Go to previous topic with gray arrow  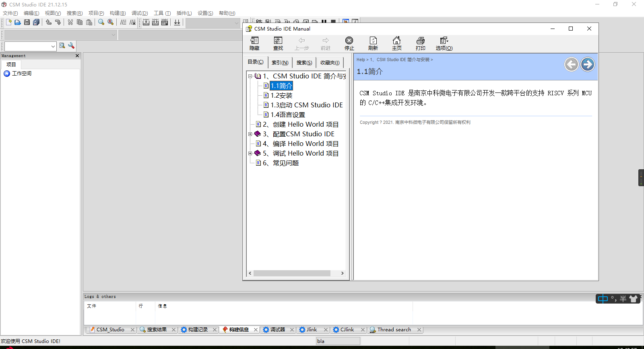click(571, 64)
